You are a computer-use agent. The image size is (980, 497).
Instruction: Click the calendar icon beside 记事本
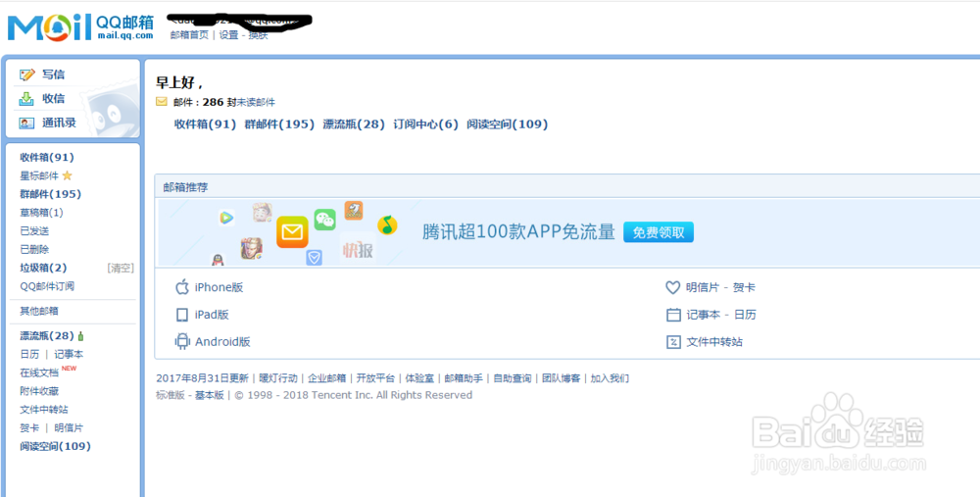tap(673, 315)
